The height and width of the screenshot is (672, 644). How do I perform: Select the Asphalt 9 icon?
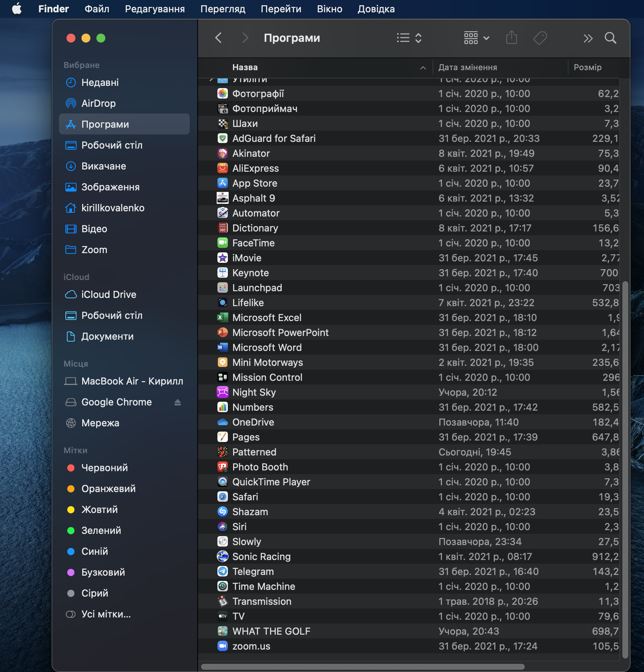223,198
